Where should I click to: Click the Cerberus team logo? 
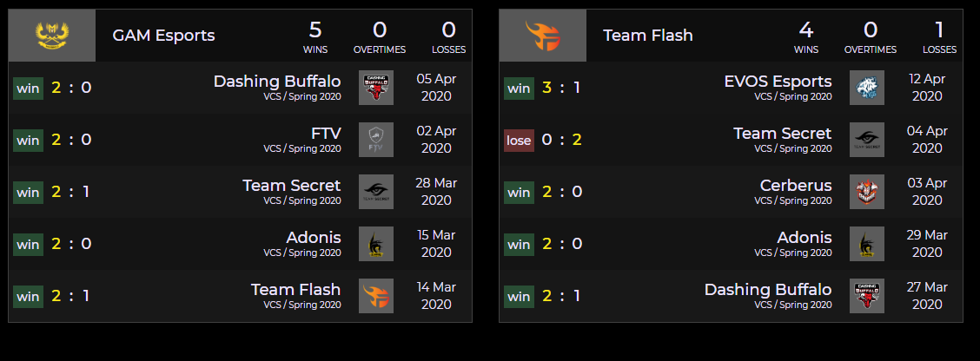coord(867,192)
